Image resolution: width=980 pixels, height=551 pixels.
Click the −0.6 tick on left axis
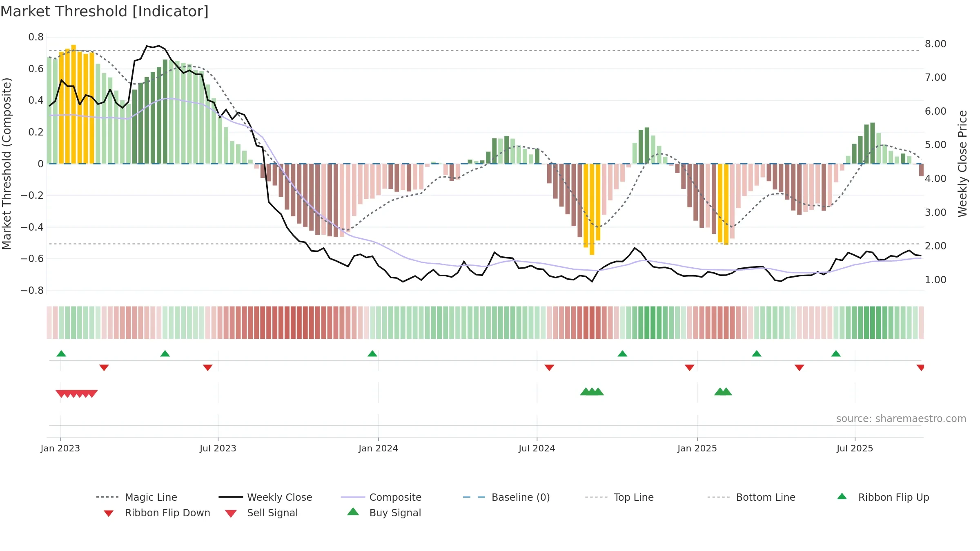[32, 258]
